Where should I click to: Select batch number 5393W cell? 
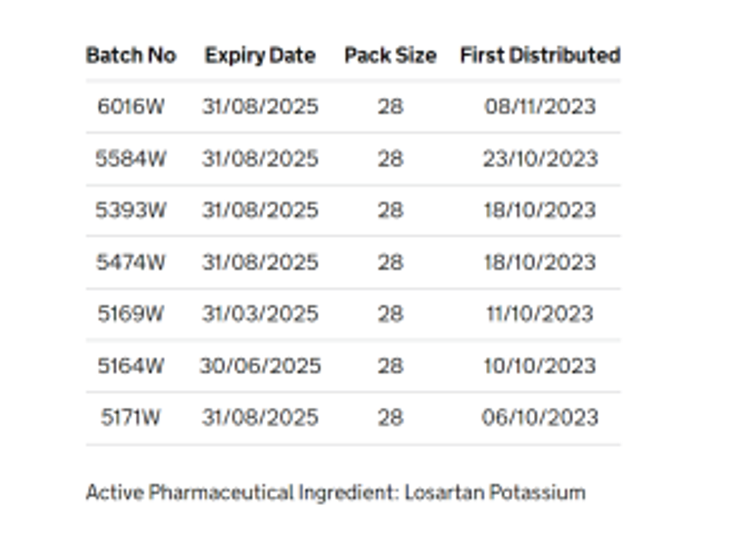click(130, 211)
